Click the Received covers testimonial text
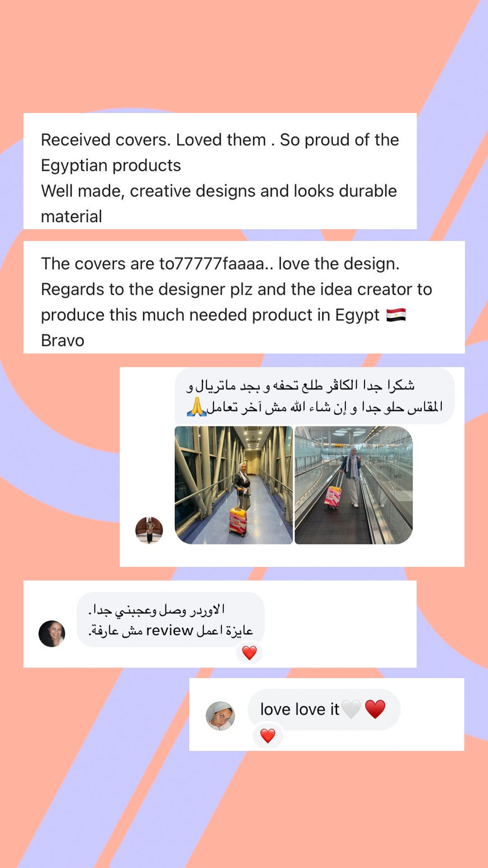 220,178
